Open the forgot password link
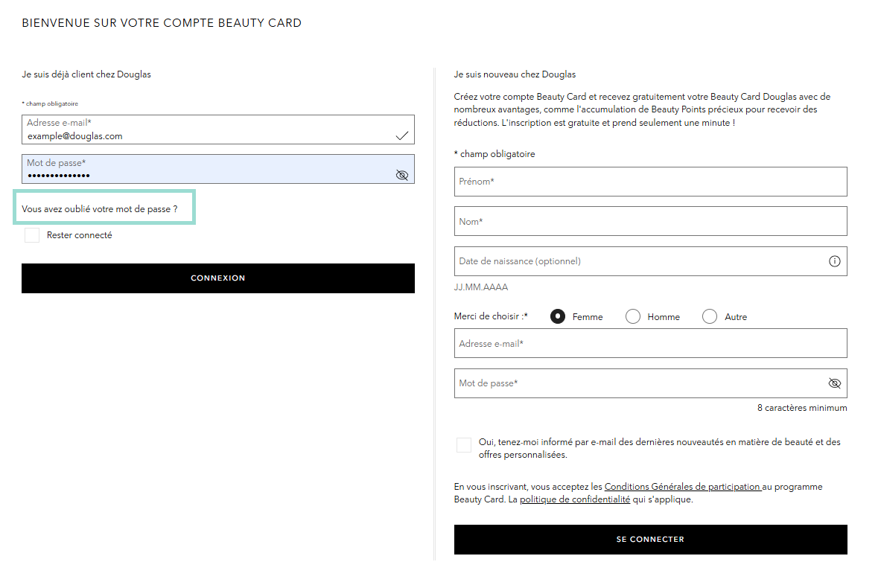This screenshot has width=881, height=588. pos(104,208)
